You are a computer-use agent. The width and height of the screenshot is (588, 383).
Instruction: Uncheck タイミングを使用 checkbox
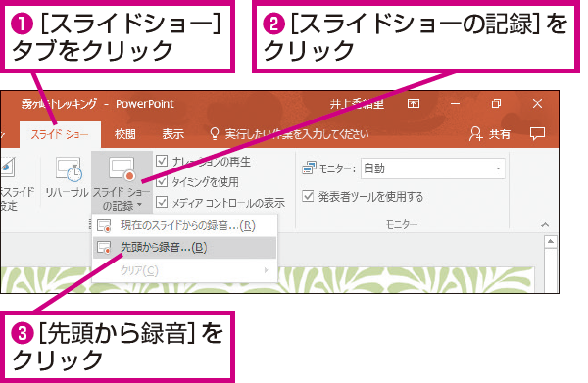[162, 181]
